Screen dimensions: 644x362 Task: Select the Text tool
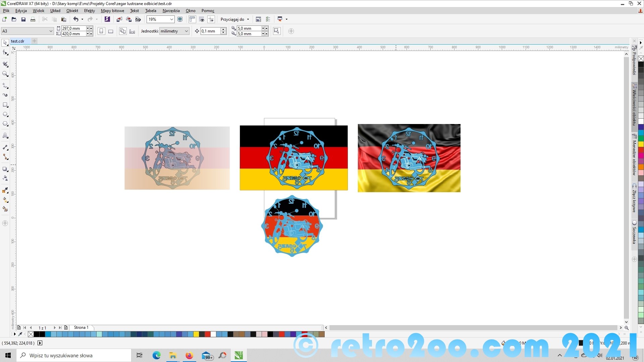click(5, 136)
